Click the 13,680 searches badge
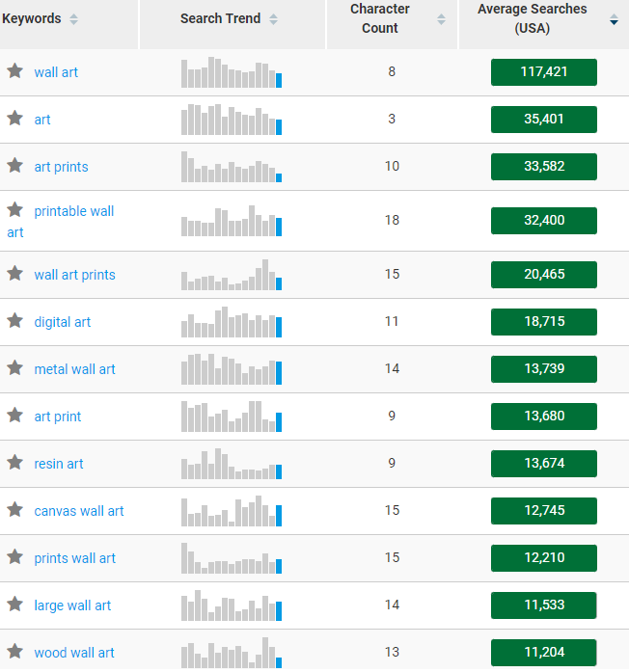The image size is (629, 672). [x=544, y=417]
